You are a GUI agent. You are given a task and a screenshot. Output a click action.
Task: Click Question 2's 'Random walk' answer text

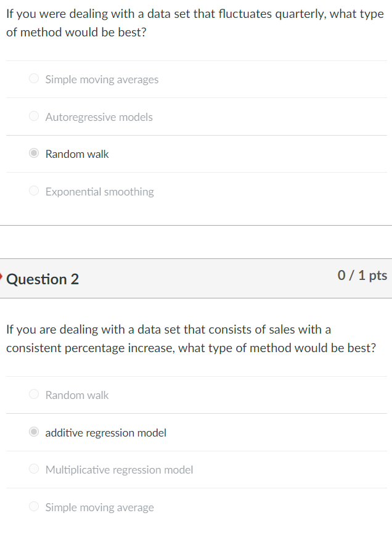pyautogui.click(x=77, y=395)
